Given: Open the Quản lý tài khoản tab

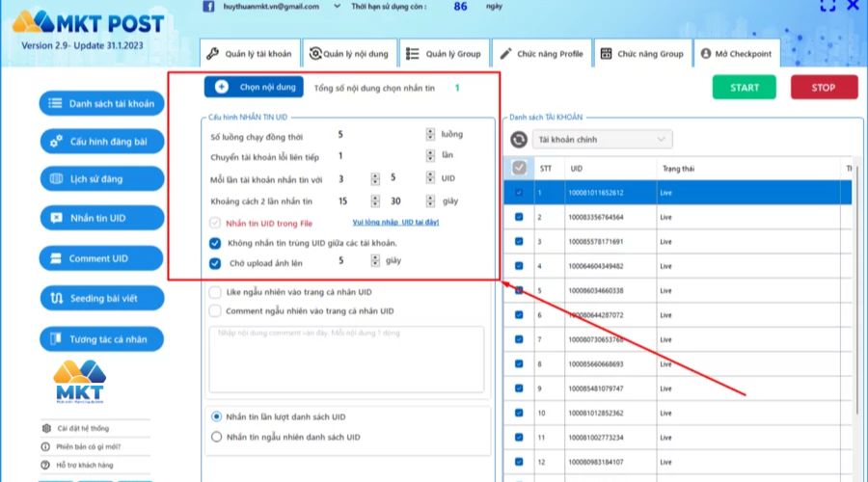Looking at the screenshot, I should coord(250,54).
